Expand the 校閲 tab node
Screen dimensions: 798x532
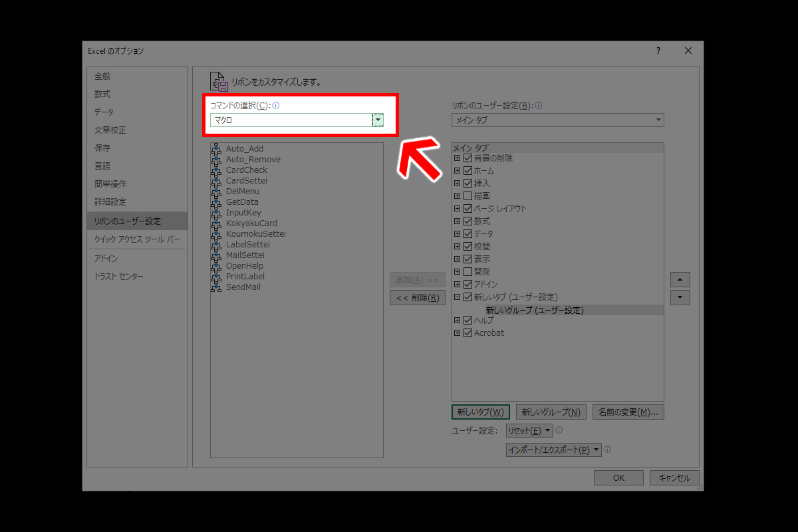(x=457, y=247)
